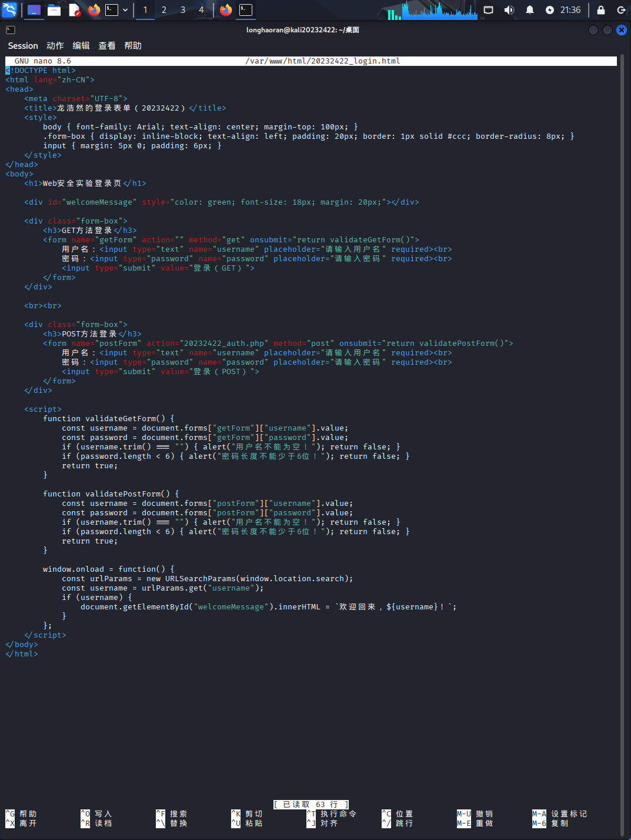
Task: Click the ^G 帮助 shortcut
Action: coord(21,814)
